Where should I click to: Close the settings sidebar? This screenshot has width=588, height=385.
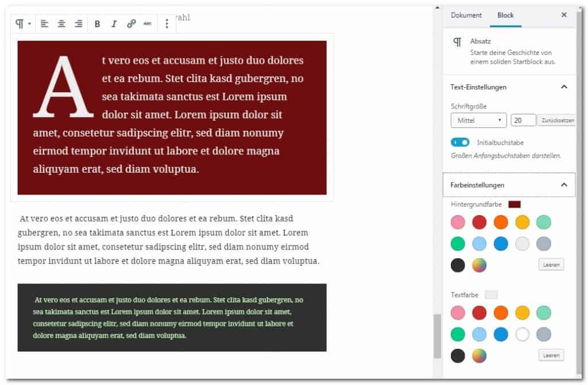click(564, 15)
